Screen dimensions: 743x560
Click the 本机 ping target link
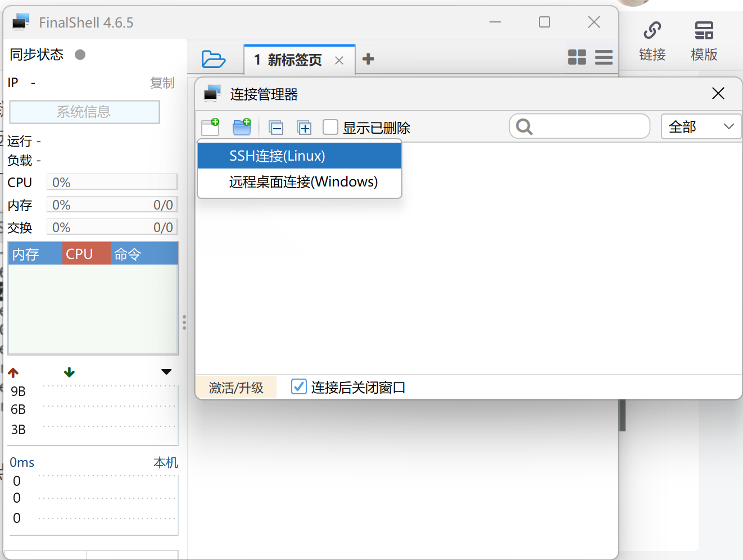point(166,462)
